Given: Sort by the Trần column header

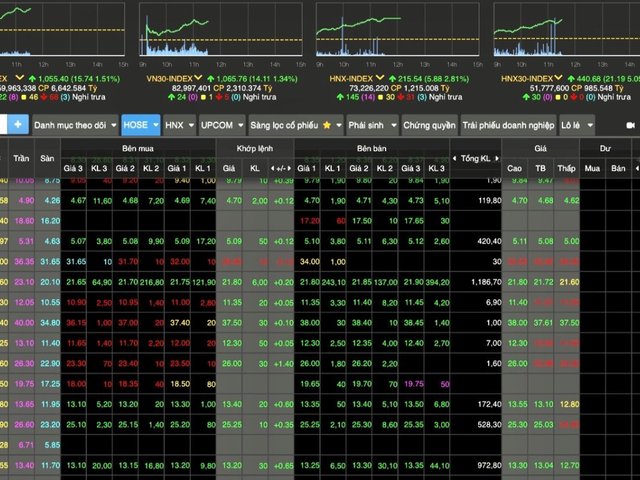Looking at the screenshot, I should [x=21, y=158].
